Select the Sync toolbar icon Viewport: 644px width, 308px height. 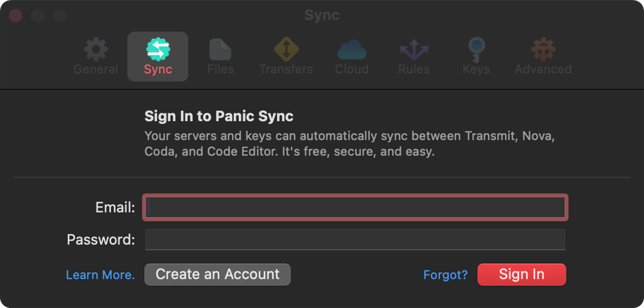point(158,56)
